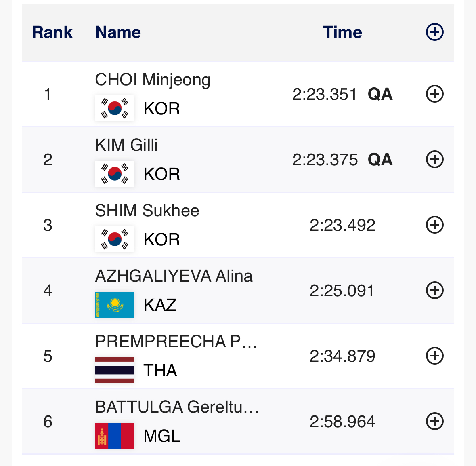Sort by the Name column header
476x466 pixels.
(118, 32)
